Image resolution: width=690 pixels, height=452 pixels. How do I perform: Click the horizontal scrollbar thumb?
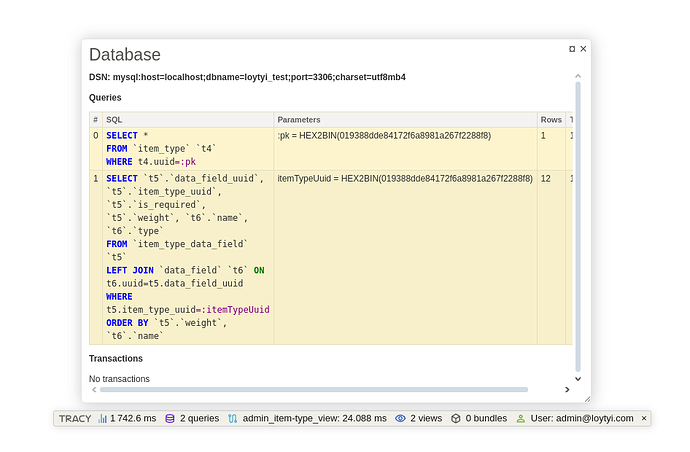pyautogui.click(x=314, y=390)
